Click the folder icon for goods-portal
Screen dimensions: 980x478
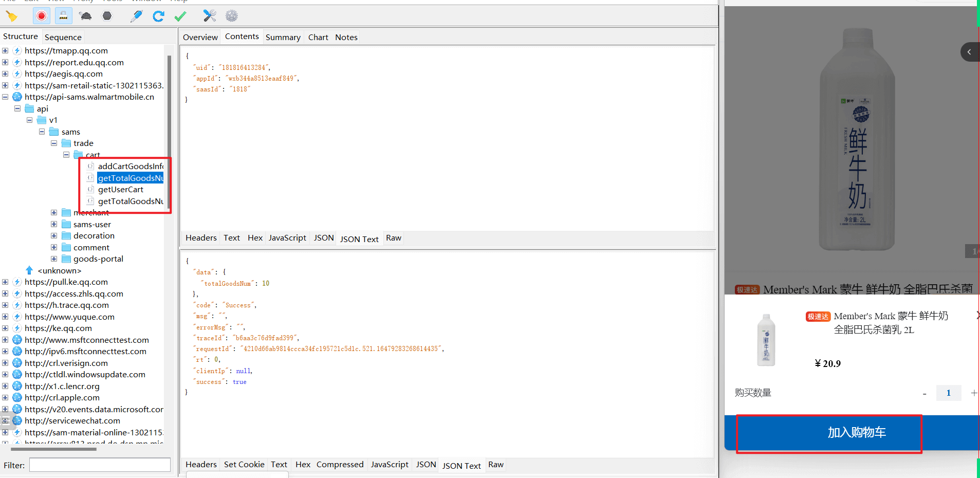(66, 259)
